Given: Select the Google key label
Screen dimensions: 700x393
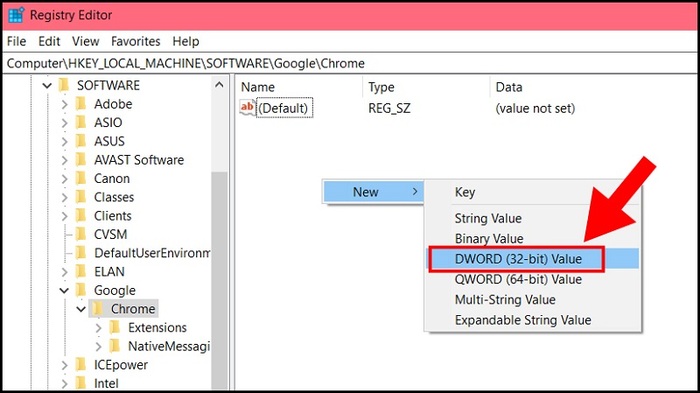Looking at the screenshot, I should (115, 291).
